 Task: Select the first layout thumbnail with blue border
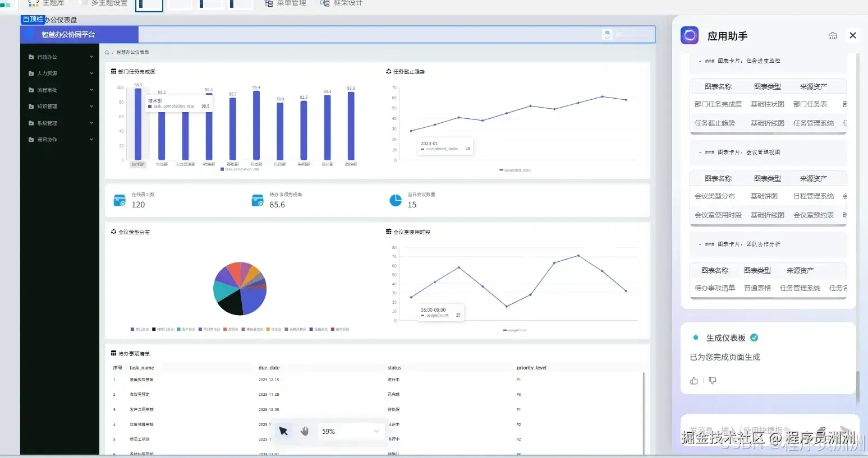pos(149,5)
